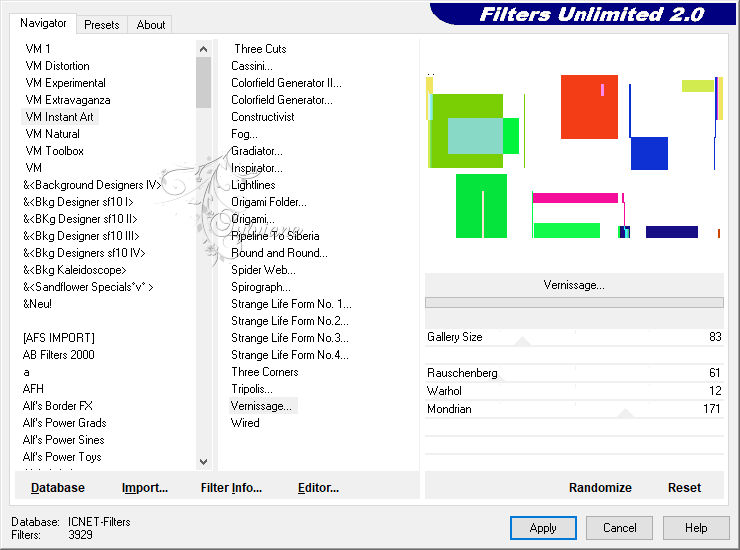Choose the Vernissage... filter

[263, 406]
